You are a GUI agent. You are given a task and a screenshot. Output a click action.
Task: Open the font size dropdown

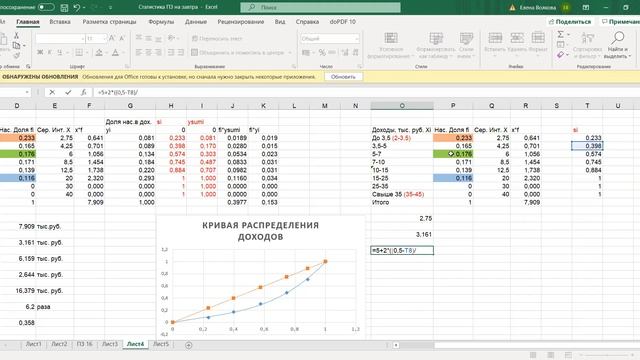pos(104,39)
